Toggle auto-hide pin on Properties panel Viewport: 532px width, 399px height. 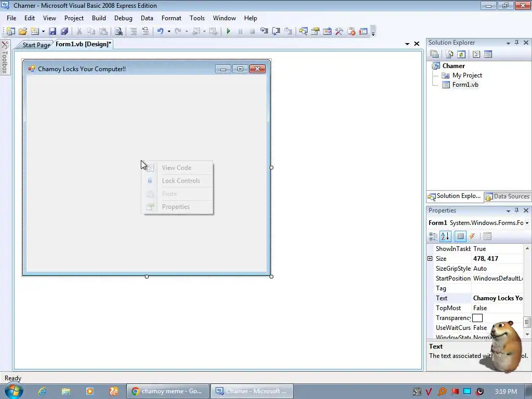click(x=517, y=210)
